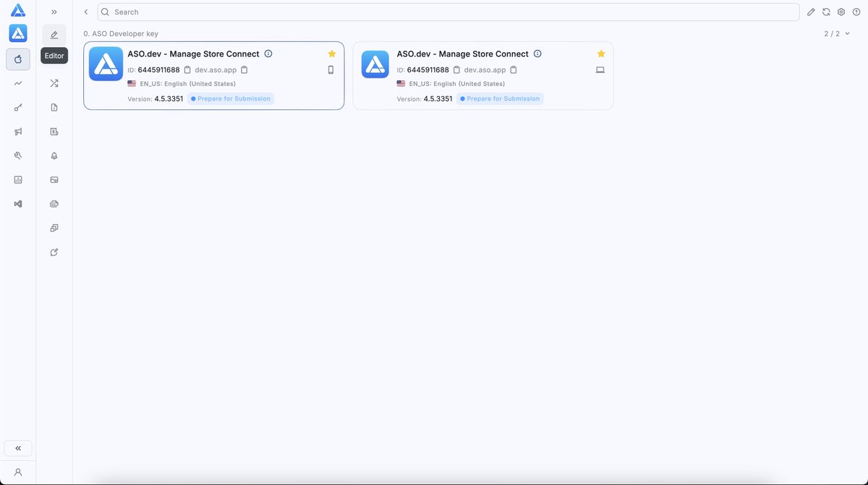This screenshot has height=485, width=868.
Task: Click the shuffle arrows icon in secondary sidebar
Action: click(54, 83)
